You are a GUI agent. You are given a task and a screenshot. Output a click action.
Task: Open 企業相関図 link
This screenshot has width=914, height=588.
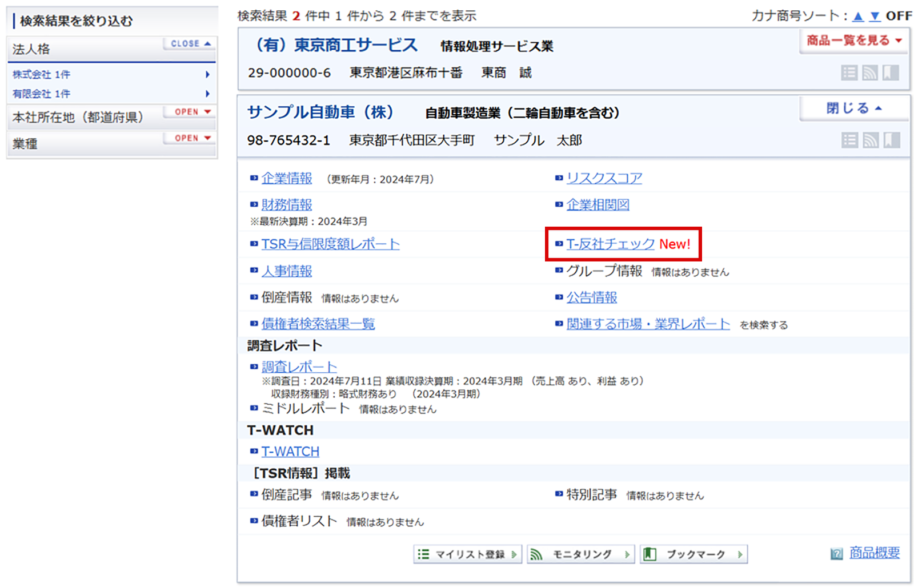[x=598, y=205]
